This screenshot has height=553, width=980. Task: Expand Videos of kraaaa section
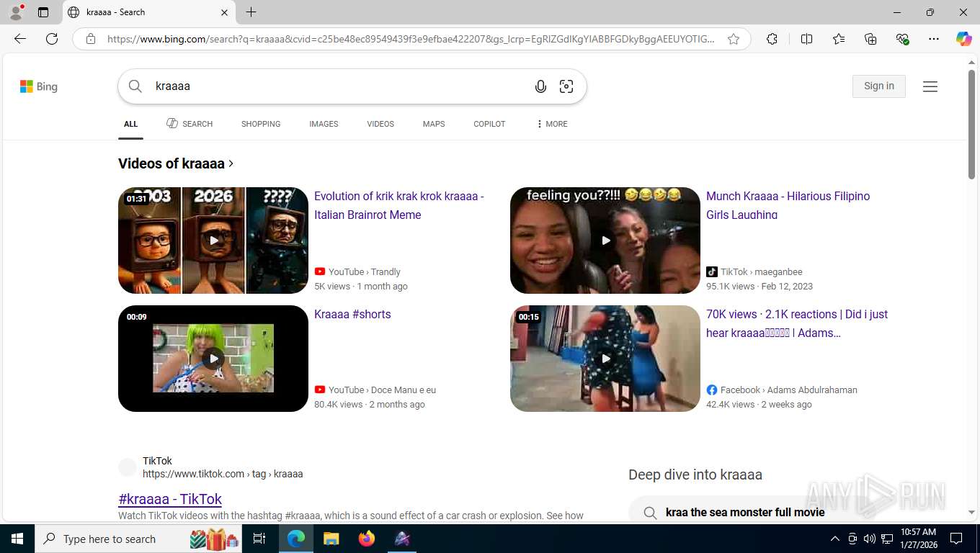(176, 163)
